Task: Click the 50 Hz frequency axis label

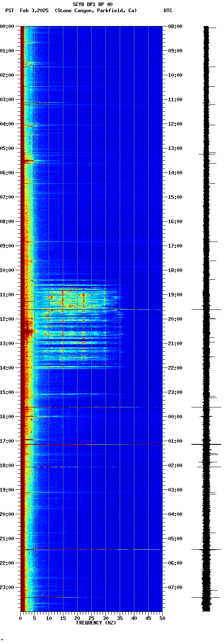Action: click(162, 618)
